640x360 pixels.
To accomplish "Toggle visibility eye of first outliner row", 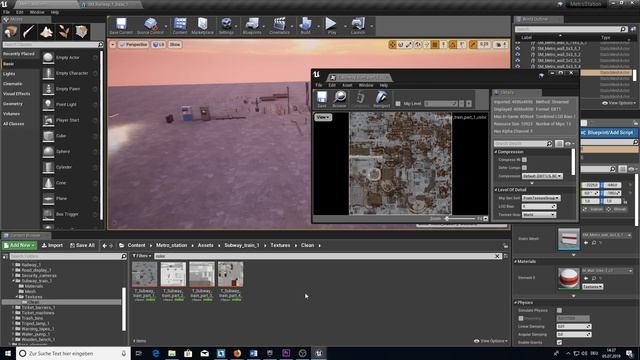I will coord(518,42).
